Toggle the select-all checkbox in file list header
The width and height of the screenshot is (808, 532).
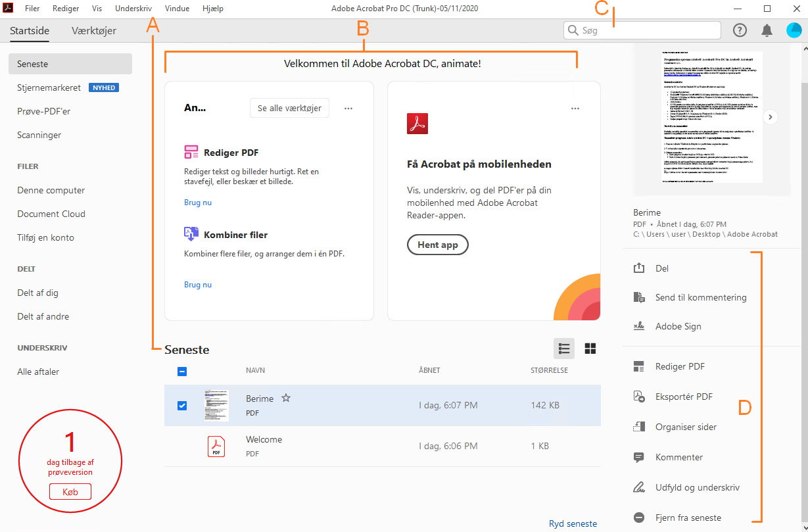[x=182, y=372]
